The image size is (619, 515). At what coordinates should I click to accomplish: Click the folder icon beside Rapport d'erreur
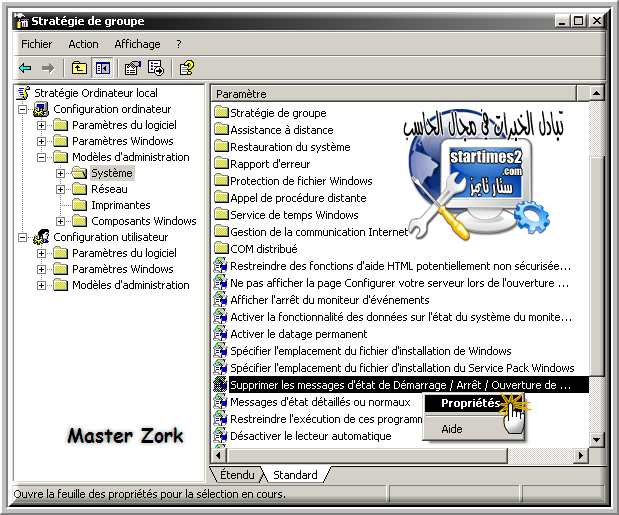(221, 163)
